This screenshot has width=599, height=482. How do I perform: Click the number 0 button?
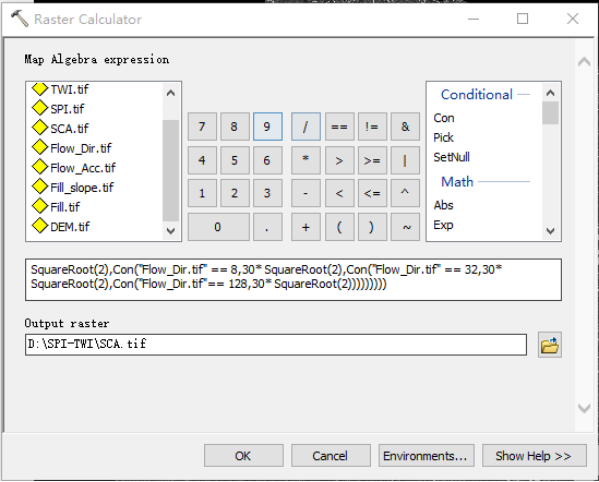pos(219,227)
